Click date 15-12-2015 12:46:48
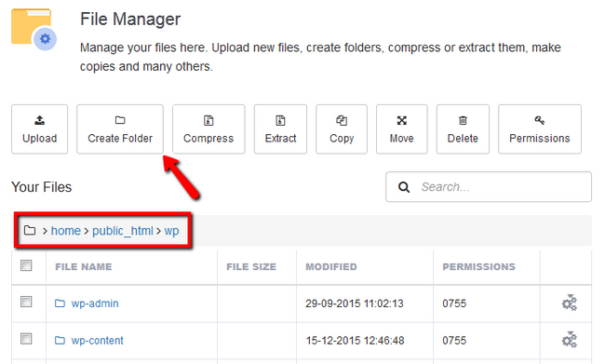Screen dimensions: 605x364 [355, 341]
